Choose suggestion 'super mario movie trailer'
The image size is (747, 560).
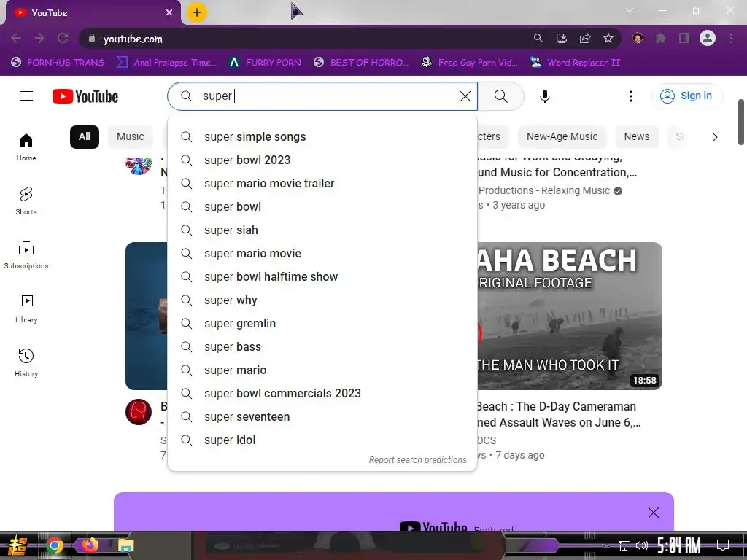(322, 184)
